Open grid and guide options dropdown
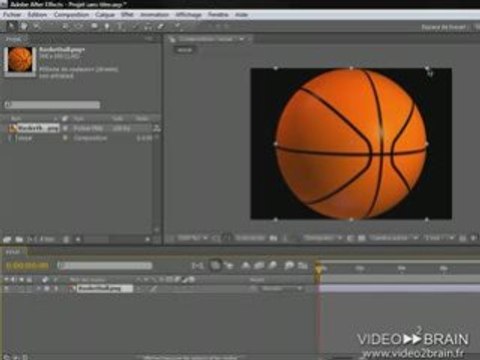480x360 pixels. pos(216,238)
